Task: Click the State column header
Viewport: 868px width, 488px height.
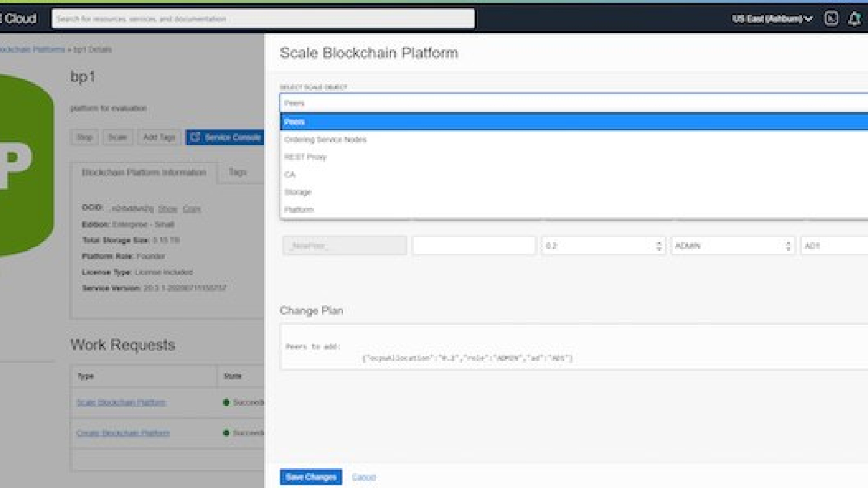Action: pyautogui.click(x=233, y=376)
